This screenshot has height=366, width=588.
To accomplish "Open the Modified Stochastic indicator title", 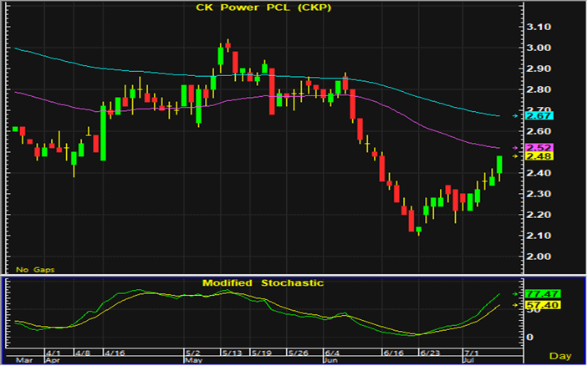I will 263,282.
